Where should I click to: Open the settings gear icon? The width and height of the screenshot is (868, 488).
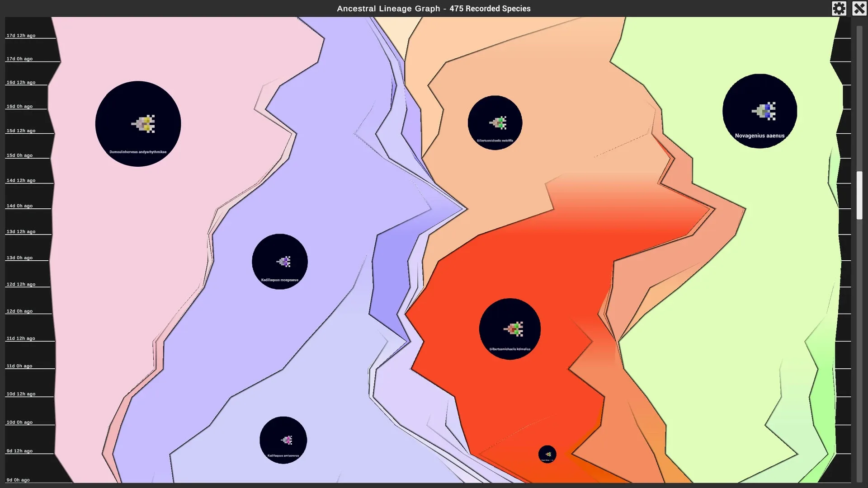[839, 9]
